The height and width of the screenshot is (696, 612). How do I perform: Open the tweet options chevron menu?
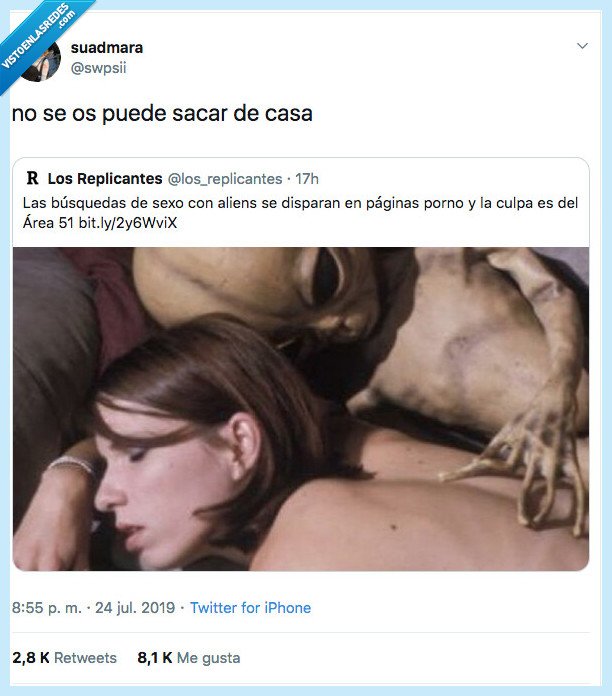(x=582, y=46)
